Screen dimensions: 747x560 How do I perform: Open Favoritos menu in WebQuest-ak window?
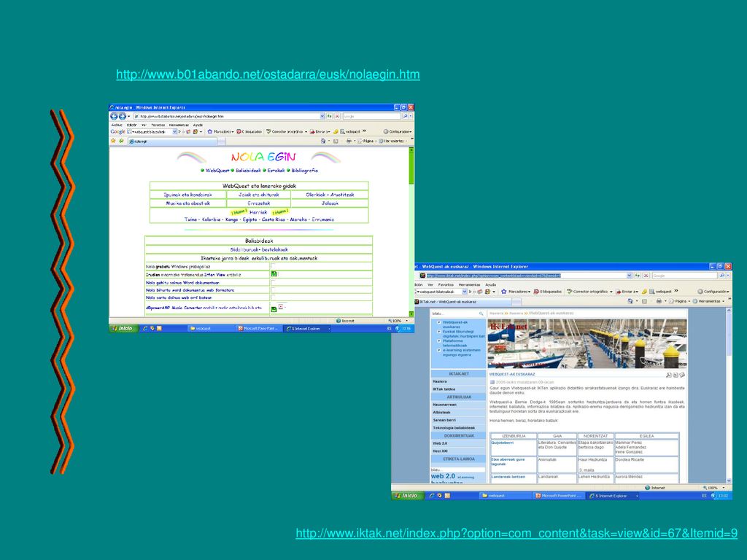(446, 285)
